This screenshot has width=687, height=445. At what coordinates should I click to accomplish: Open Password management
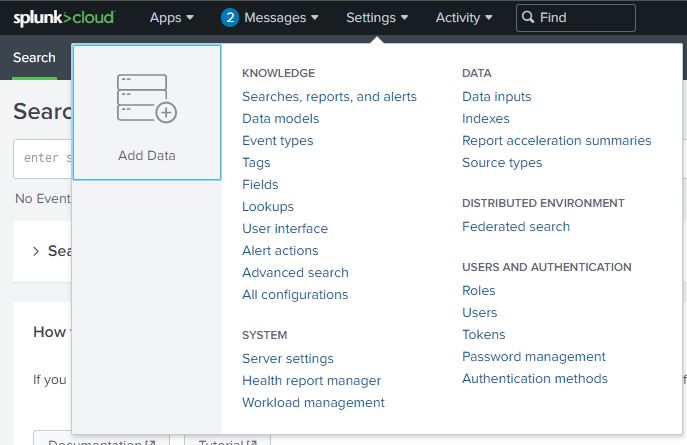click(x=534, y=357)
